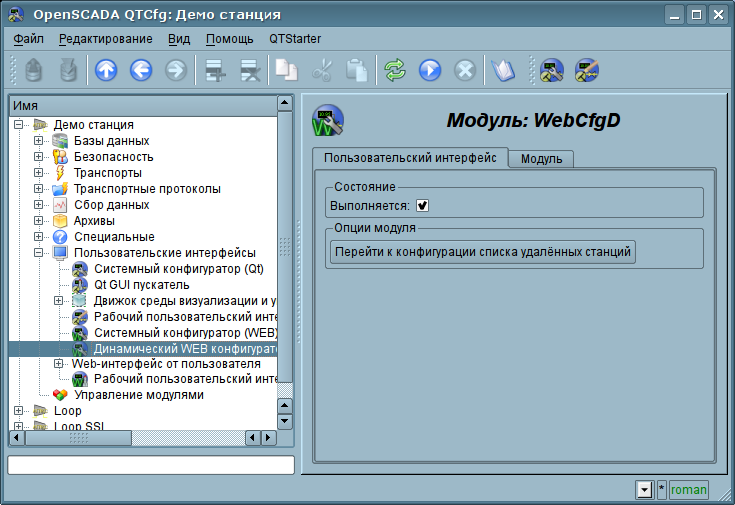Click the paste clipboard toolbar icon
This screenshot has width=735, height=505.
357,70
